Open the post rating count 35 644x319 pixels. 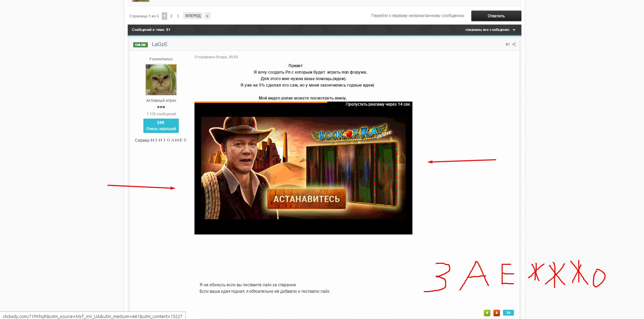508,313
